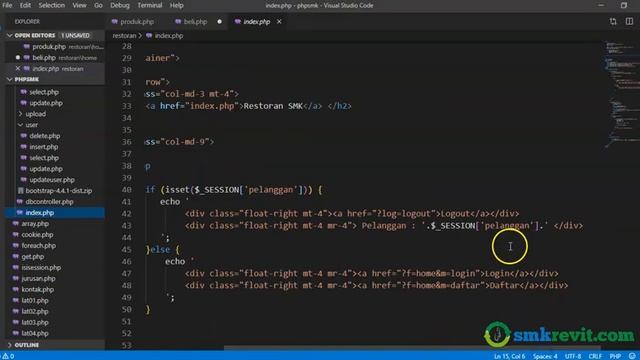Open the compare changes icon in editor toolbar
This screenshot has height=360, width=640.
613,21
